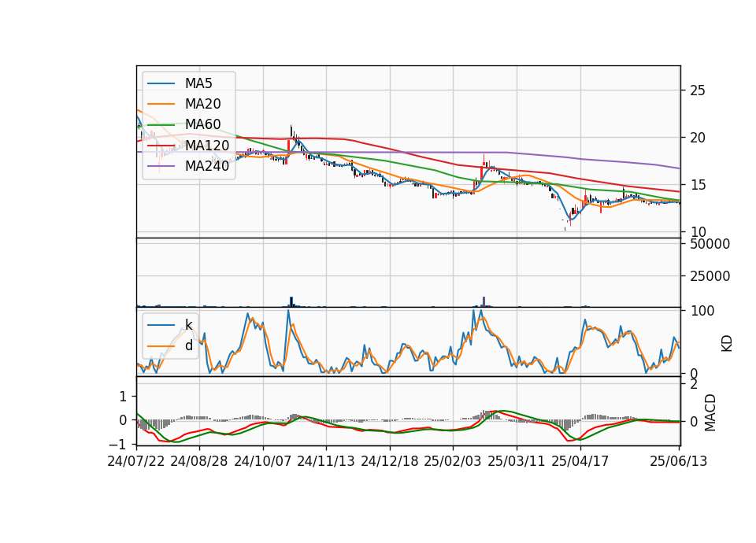756x543 pixels.
Task: Click the 25/03/11 date axis label
Action: [517, 461]
